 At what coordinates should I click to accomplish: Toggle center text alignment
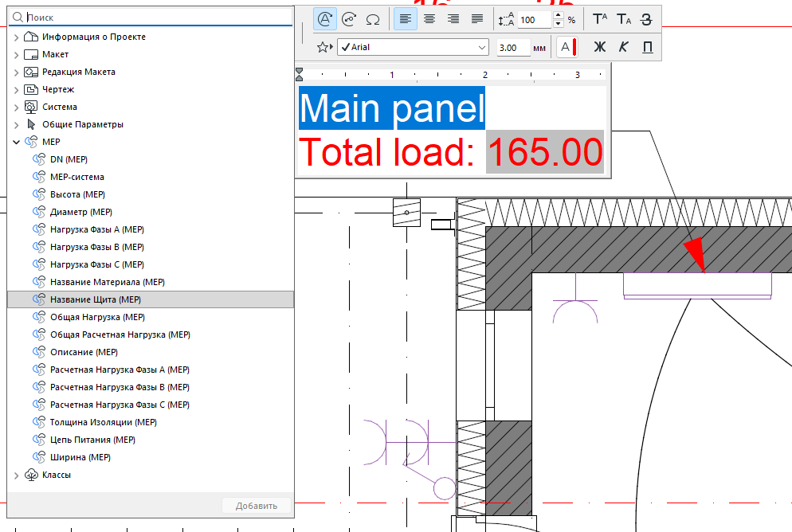pyautogui.click(x=429, y=19)
